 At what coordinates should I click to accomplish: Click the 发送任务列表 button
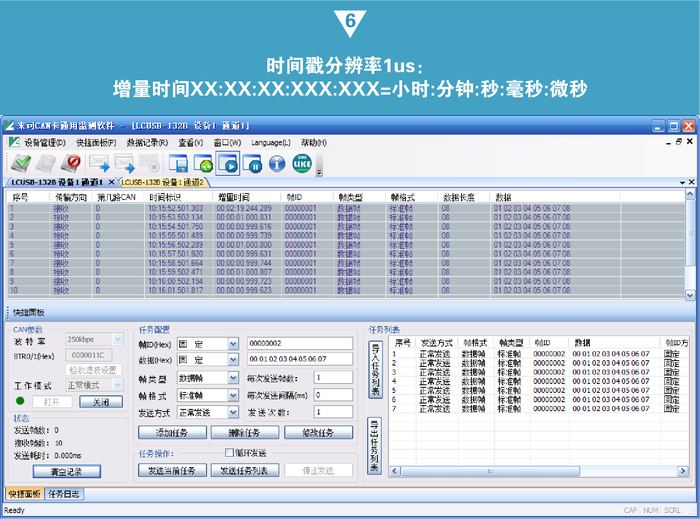pos(245,470)
